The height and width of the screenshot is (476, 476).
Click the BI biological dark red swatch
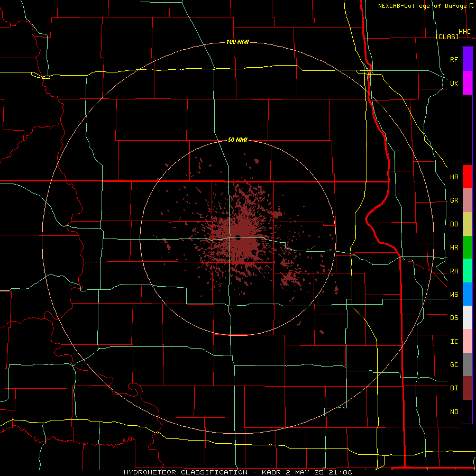pyautogui.click(x=467, y=388)
